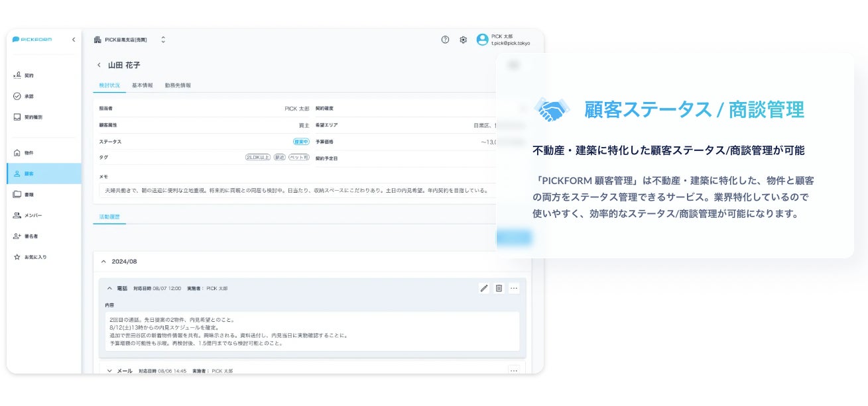Viewport: 868px width, 406px height.
Task: Click the 山田 花子 customer name heading
Action: tap(124, 65)
